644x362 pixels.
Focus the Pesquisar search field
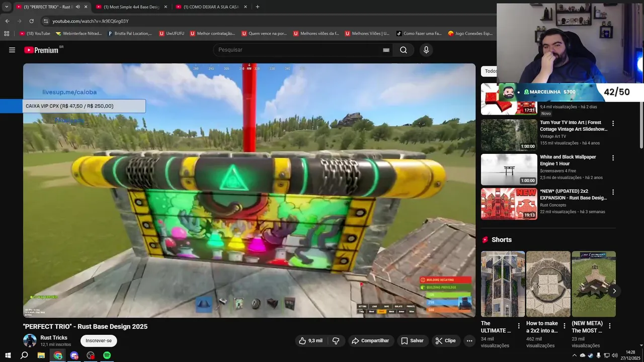point(298,50)
